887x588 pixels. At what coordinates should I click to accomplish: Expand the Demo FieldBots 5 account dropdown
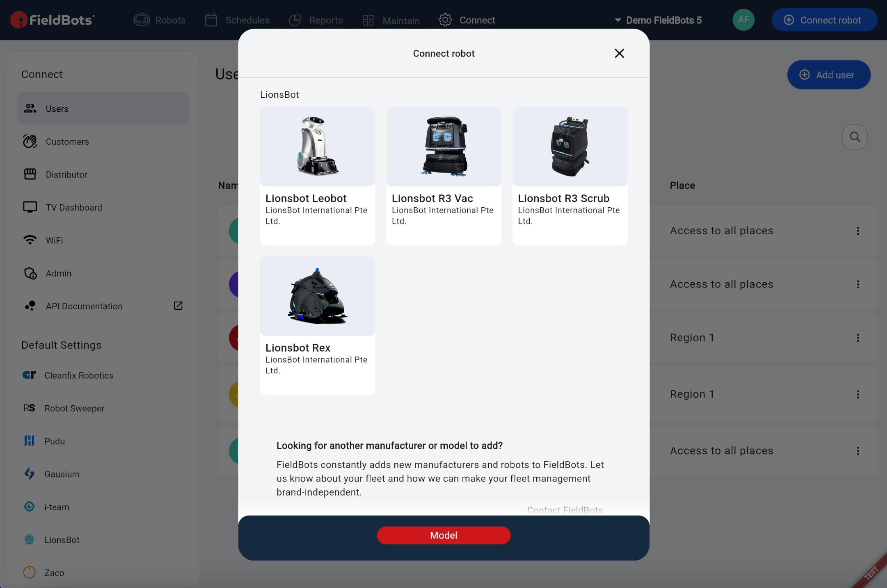658,20
